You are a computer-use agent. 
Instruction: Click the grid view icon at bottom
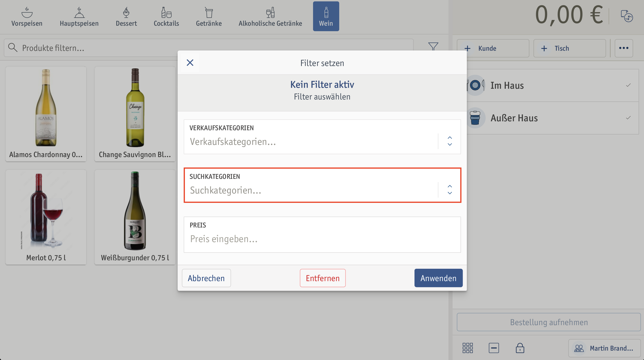(468, 348)
